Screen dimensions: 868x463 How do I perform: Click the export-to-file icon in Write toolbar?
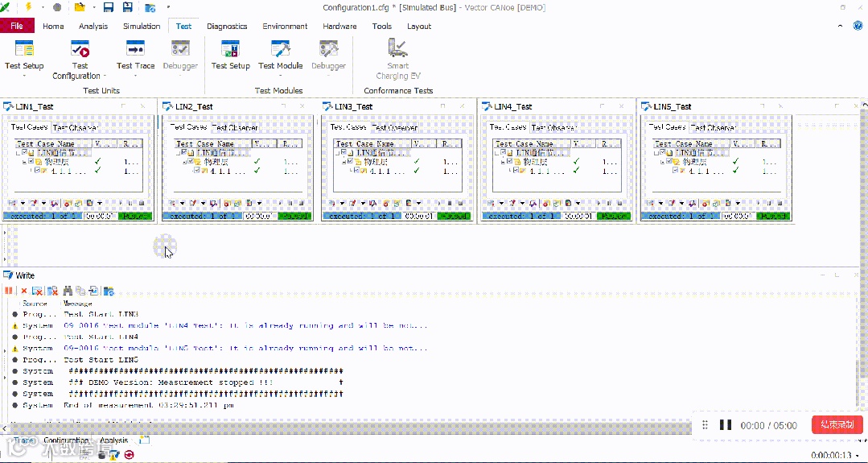[x=93, y=290]
